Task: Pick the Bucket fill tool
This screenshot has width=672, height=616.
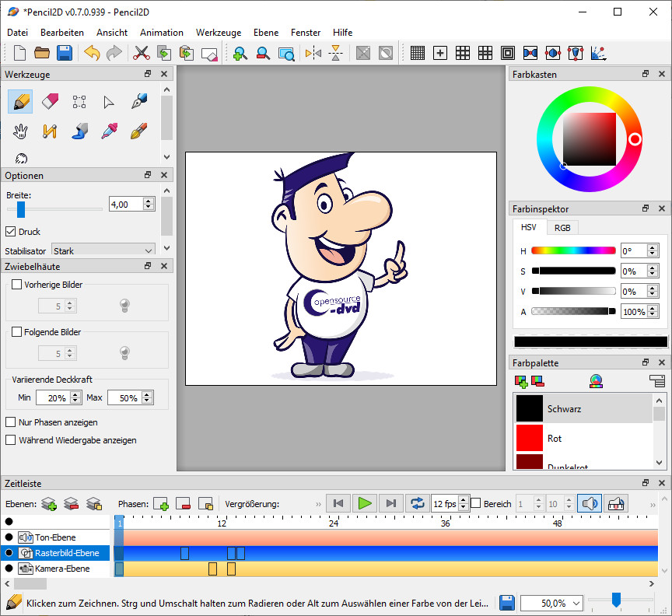Action: click(x=79, y=131)
